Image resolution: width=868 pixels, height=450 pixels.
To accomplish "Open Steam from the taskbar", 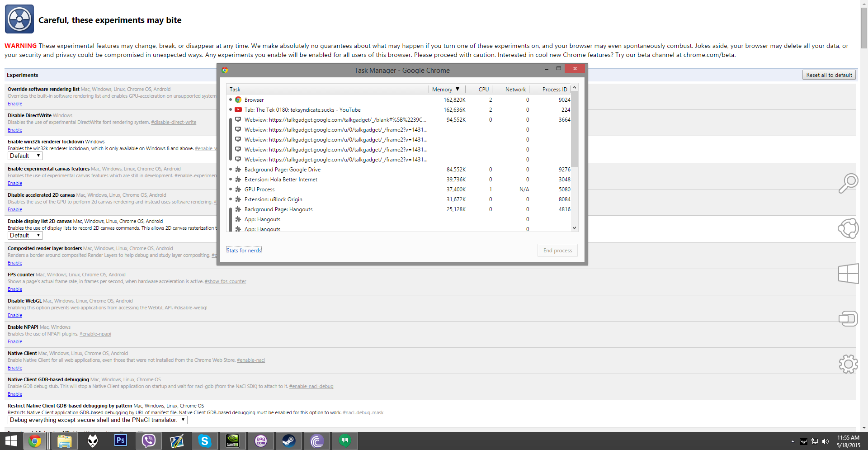I will [289, 441].
